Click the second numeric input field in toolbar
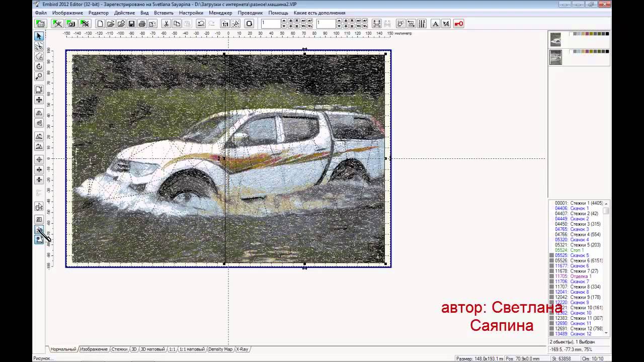This screenshot has width=644, height=362. coord(326,24)
